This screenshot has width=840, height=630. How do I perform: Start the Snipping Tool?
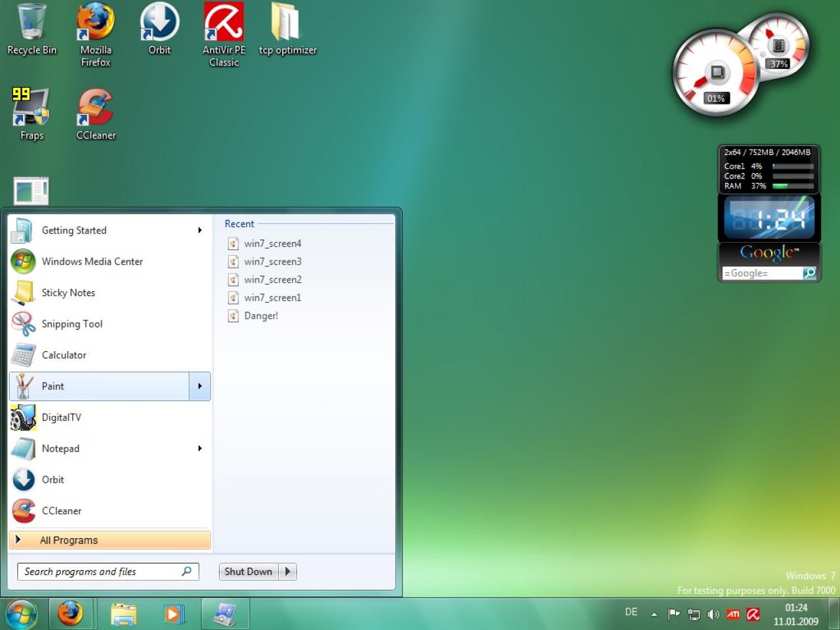tap(110, 324)
